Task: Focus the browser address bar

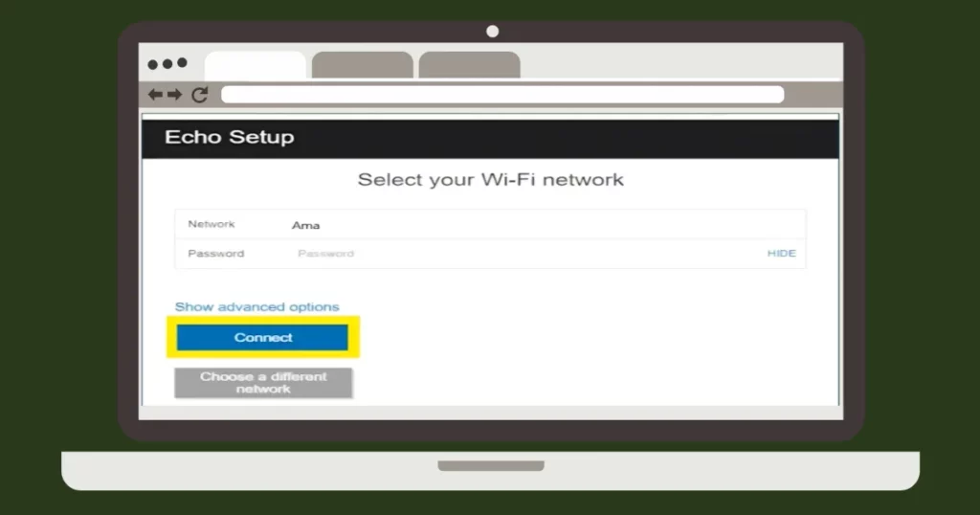Action: pos(502,95)
